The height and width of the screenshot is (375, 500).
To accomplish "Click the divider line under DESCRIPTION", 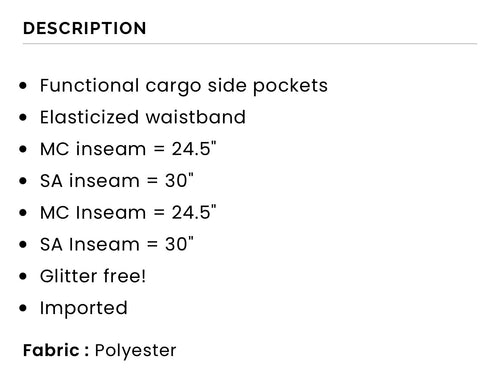I will point(250,43).
